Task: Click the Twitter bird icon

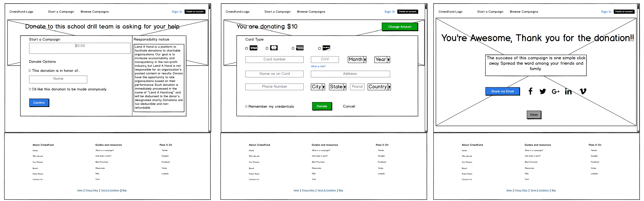Action: pyautogui.click(x=542, y=92)
